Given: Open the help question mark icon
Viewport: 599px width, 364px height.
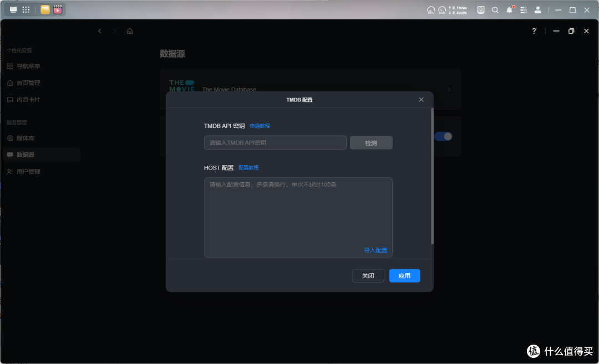Looking at the screenshot, I should tap(534, 31).
